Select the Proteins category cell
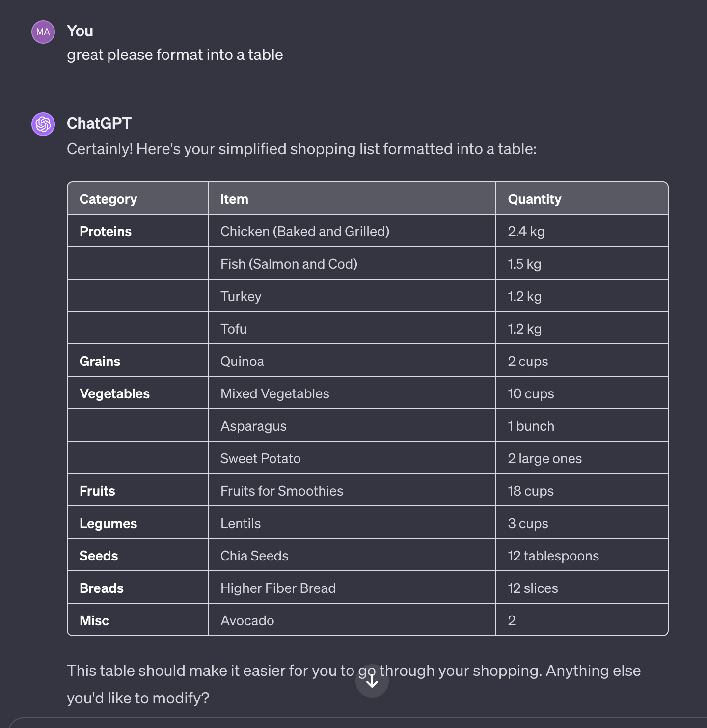This screenshot has height=728, width=707. [106, 231]
